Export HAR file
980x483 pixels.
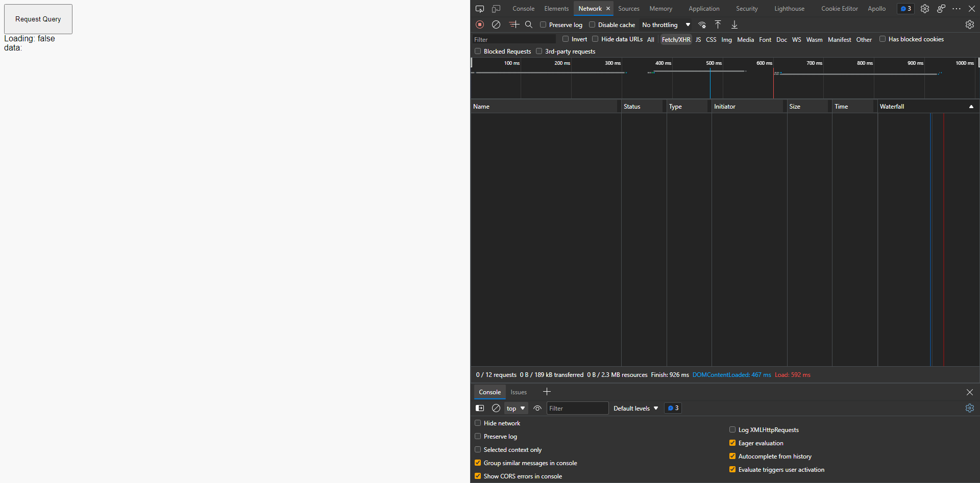pos(734,24)
